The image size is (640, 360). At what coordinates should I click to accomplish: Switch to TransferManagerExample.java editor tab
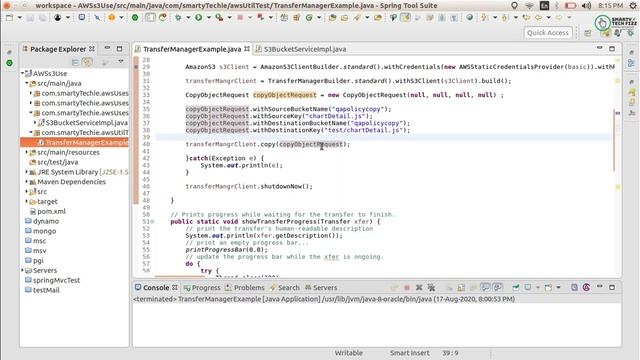click(192, 49)
